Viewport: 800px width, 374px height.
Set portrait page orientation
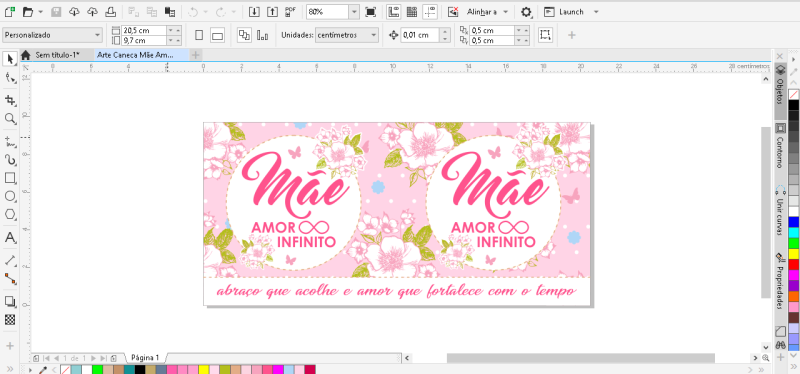point(199,35)
